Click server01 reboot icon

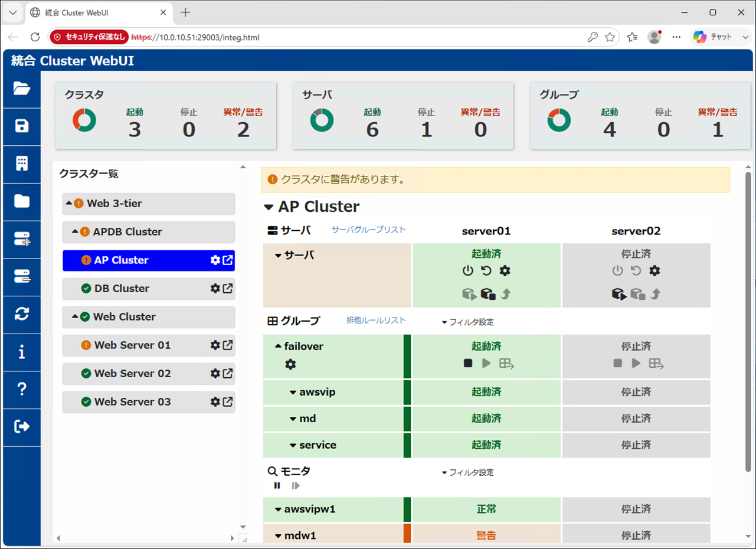pyautogui.click(x=486, y=271)
